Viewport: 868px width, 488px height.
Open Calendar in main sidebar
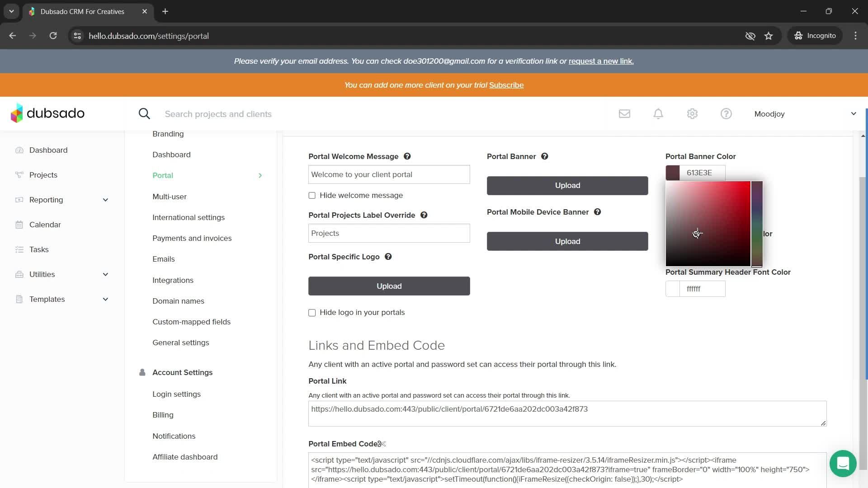click(x=45, y=225)
